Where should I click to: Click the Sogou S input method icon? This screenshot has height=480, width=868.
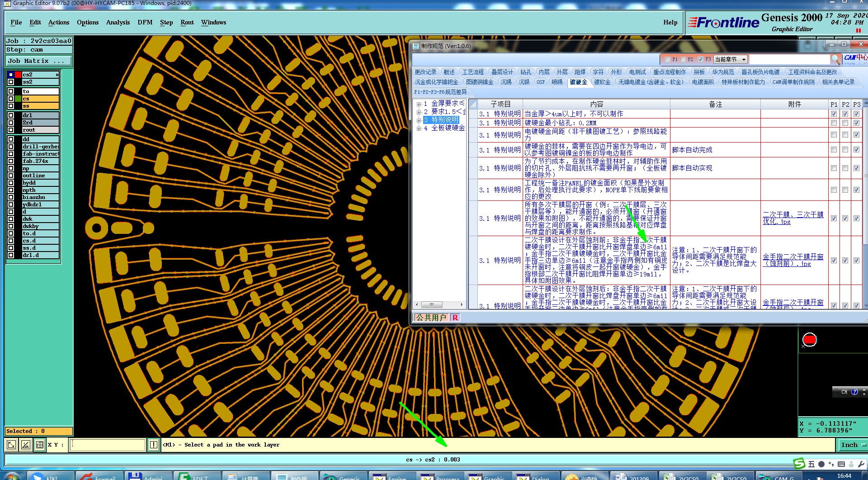pyautogui.click(x=800, y=464)
